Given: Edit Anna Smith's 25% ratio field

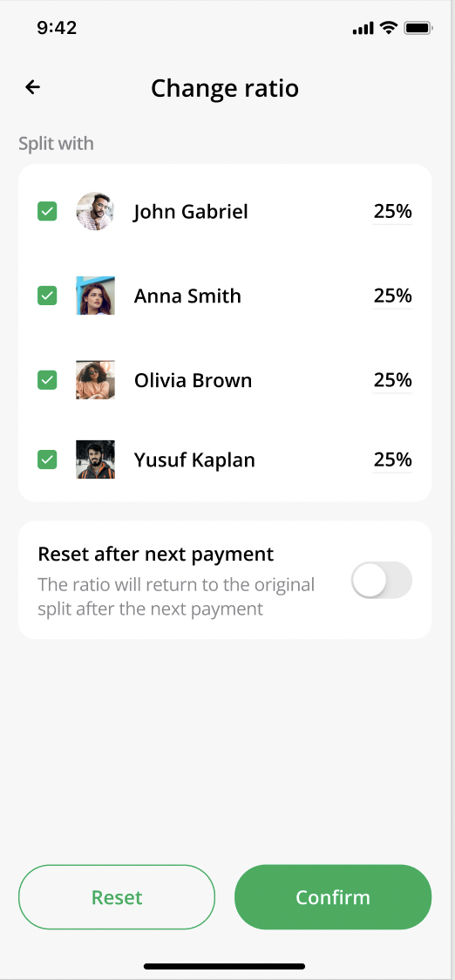Looking at the screenshot, I should (x=392, y=296).
